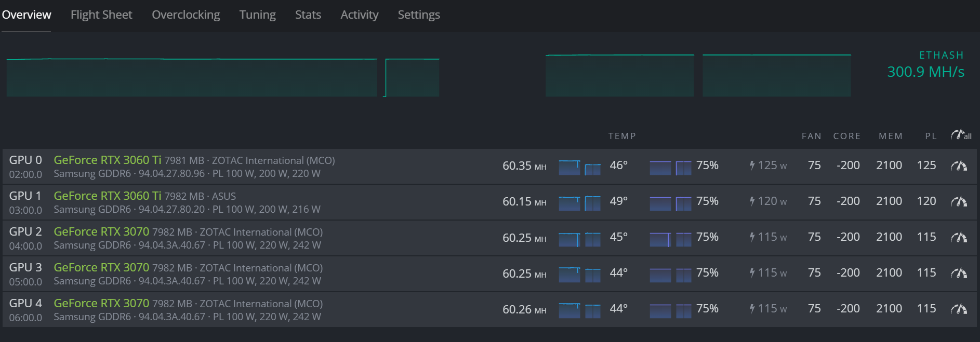Click the 120 w power draw of GPU 1
Viewport: 980px width, 342px height.
[772, 201]
